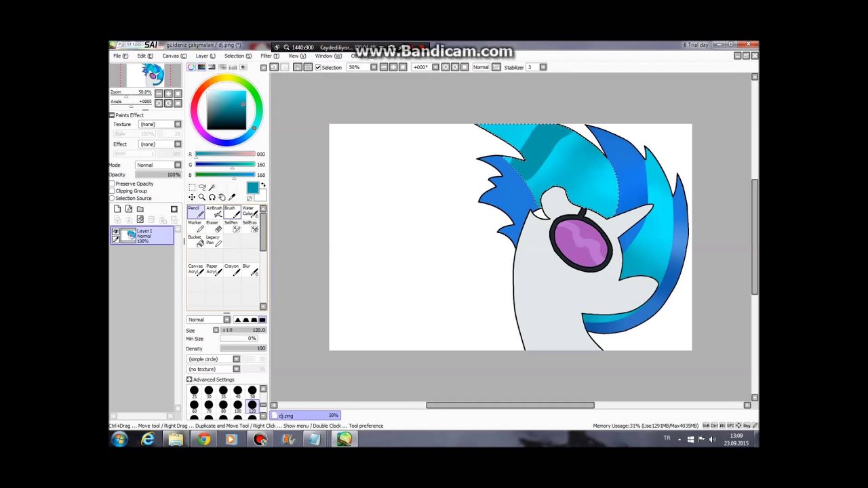Select the SelPen tool
The height and width of the screenshot is (488, 868).
coord(232,226)
